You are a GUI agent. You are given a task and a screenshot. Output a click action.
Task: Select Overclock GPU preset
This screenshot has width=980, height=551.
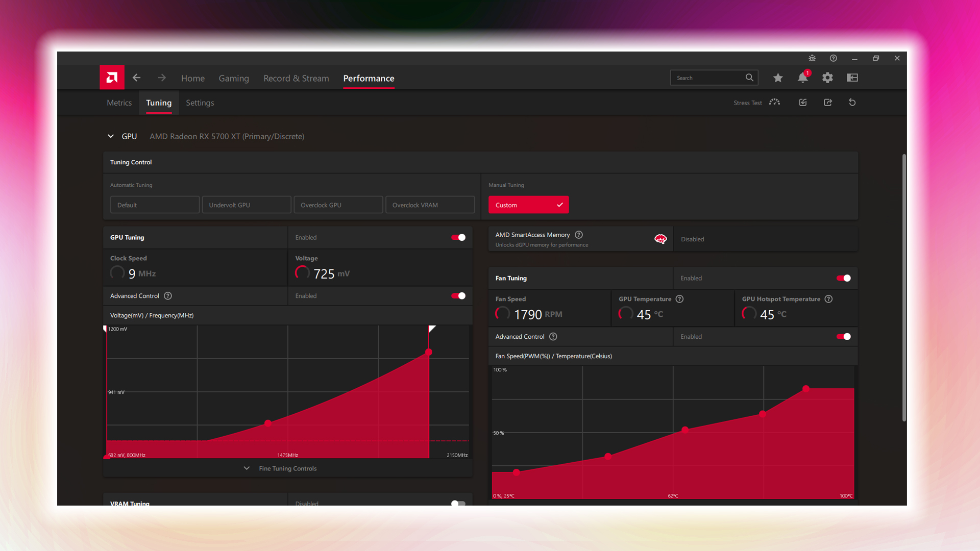[x=338, y=205]
